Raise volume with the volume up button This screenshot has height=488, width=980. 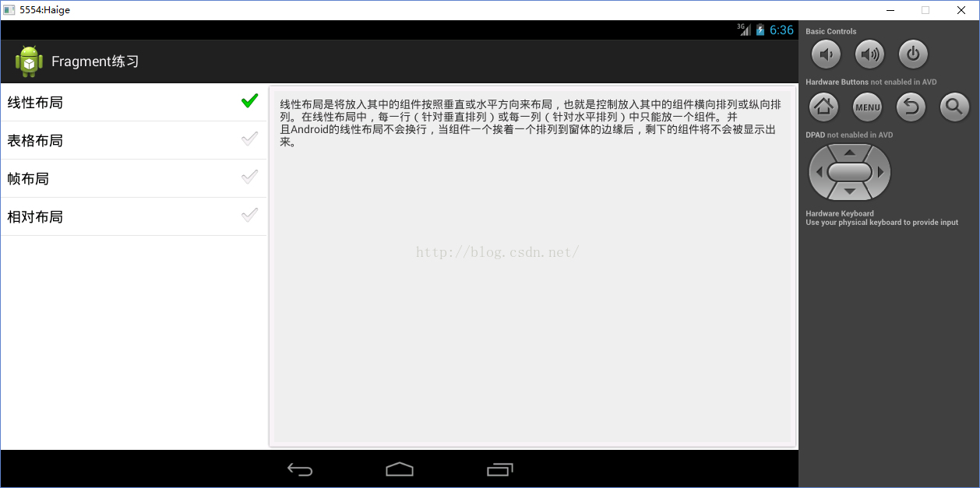869,54
